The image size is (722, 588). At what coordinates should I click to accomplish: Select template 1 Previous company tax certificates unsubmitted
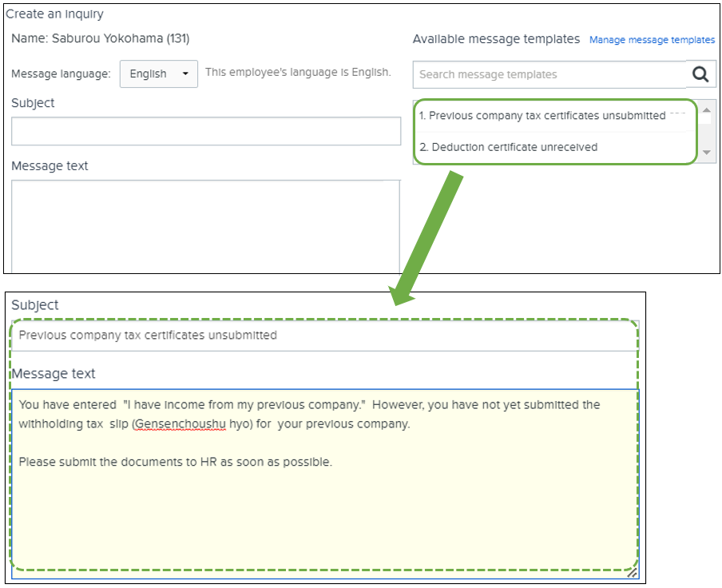pyautogui.click(x=542, y=115)
